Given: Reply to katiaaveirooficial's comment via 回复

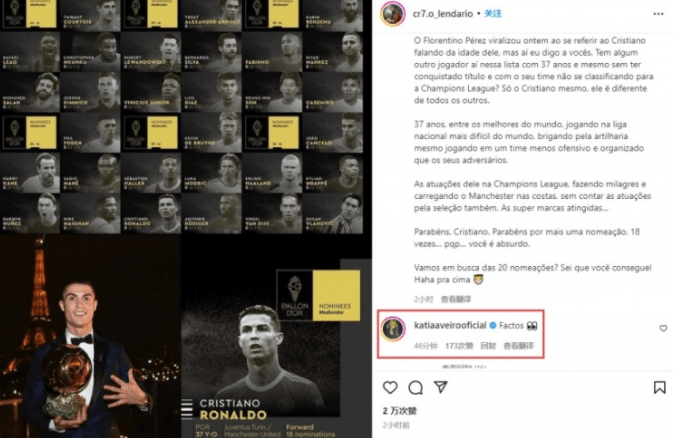Looking at the screenshot, I should [x=488, y=345].
